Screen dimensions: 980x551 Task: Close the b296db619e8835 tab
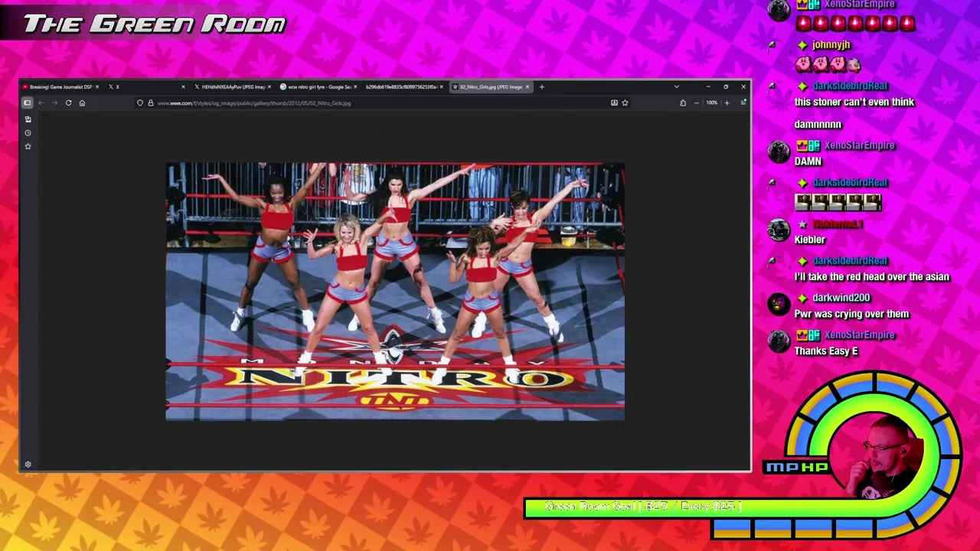pos(441,86)
